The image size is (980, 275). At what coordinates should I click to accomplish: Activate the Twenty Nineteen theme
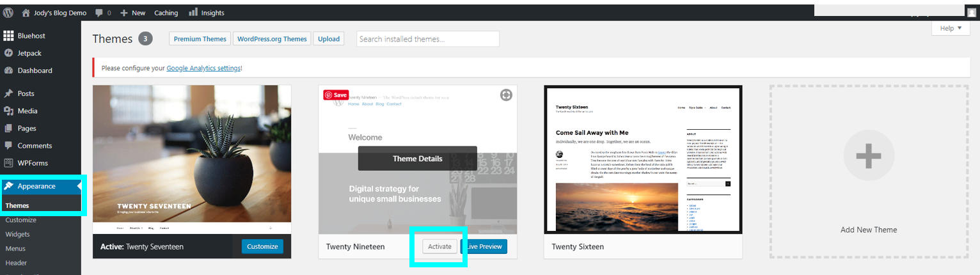439,246
